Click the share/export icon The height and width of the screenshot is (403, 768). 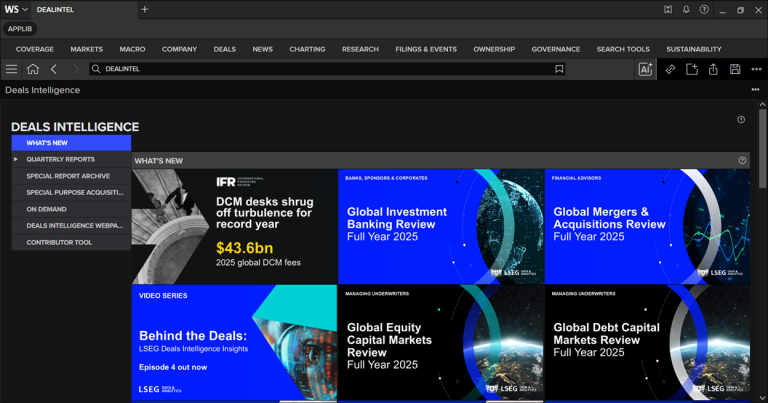(x=713, y=69)
